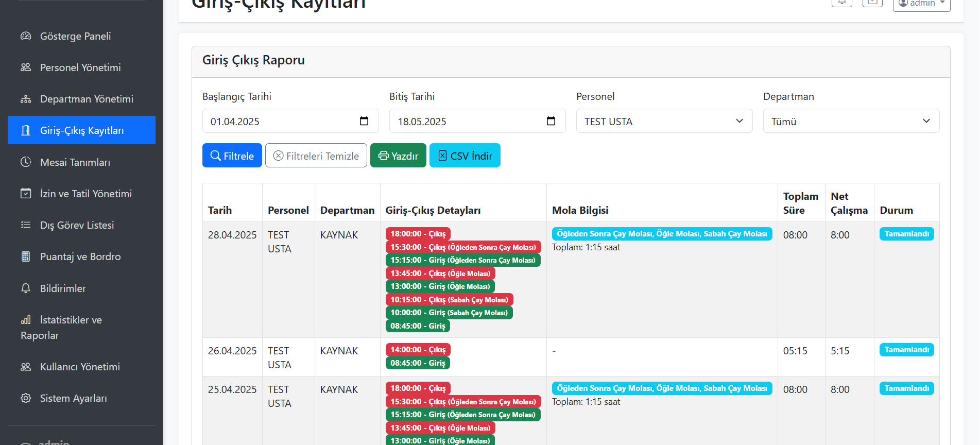Expand the Personel dropdown showing TEST USTA
Viewport: 980px width, 445px height.
tap(664, 121)
